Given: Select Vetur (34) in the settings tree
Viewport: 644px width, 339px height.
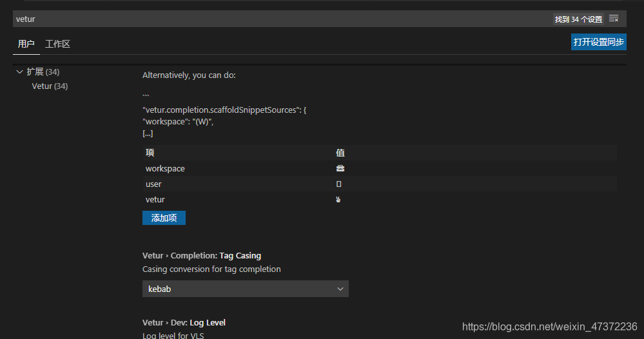Looking at the screenshot, I should [x=50, y=86].
